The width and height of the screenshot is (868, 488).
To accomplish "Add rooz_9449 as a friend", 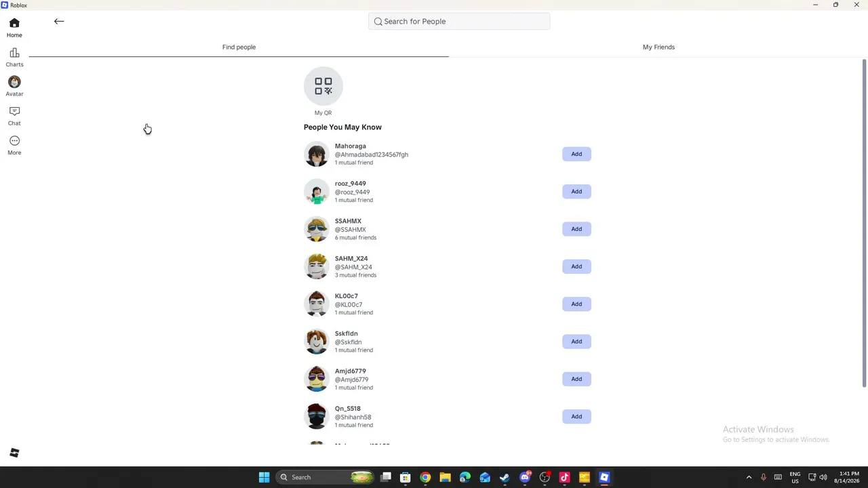I will (576, 191).
